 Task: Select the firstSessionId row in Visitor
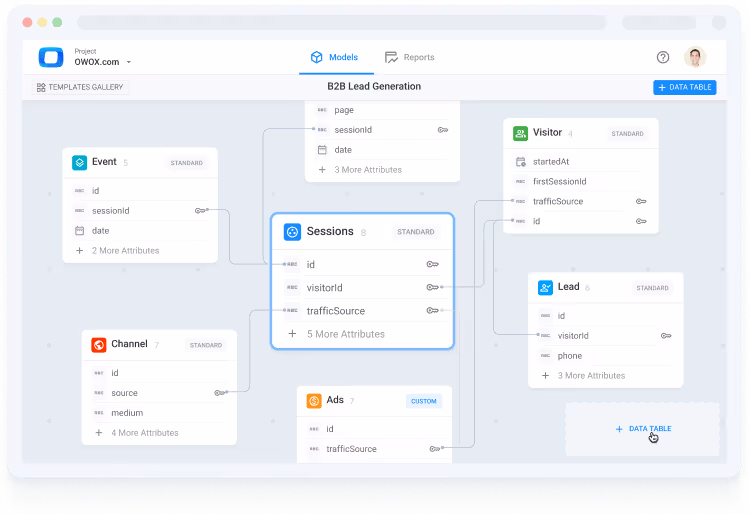(581, 182)
